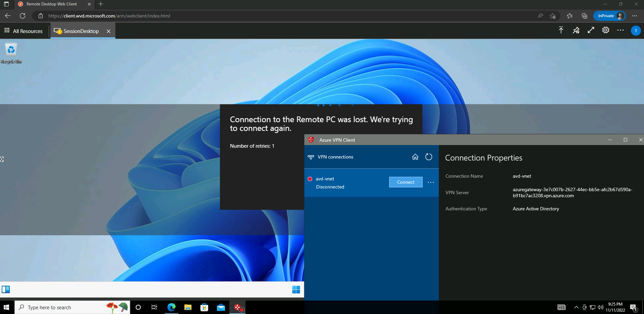
Task: Close the Remote Desktop Web Client browser tab
Action: point(89,4)
